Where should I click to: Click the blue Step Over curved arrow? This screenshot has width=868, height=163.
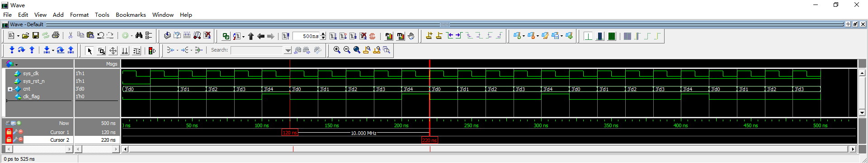tap(21, 50)
